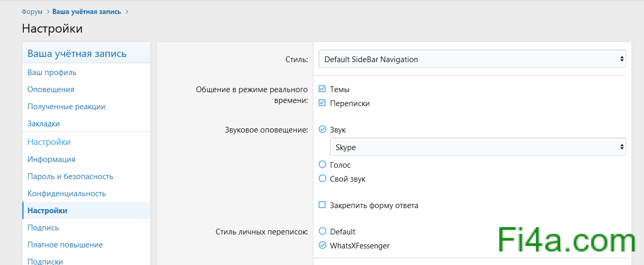Open the Стиль dropdown list

(x=472, y=59)
